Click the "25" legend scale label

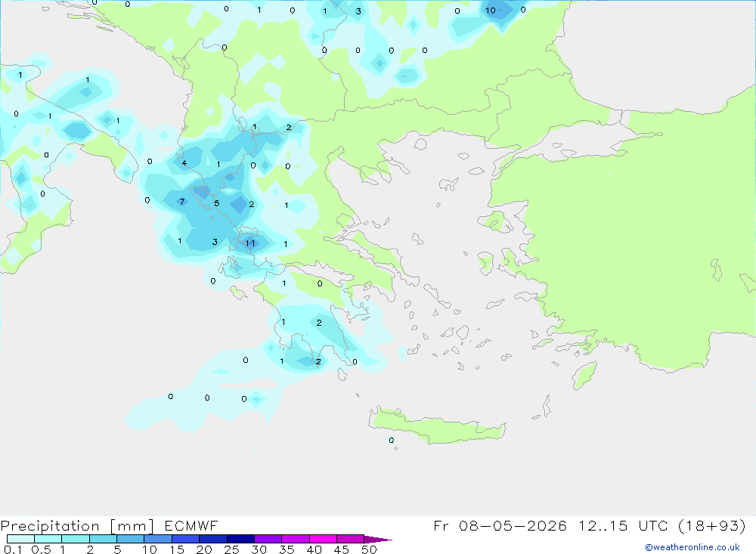(x=231, y=549)
